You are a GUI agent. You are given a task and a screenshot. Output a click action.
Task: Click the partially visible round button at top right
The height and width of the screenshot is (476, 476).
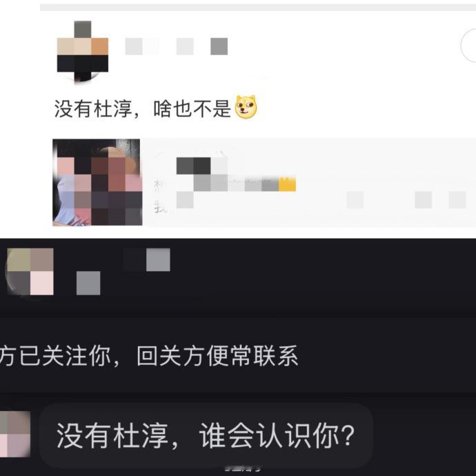468,46
